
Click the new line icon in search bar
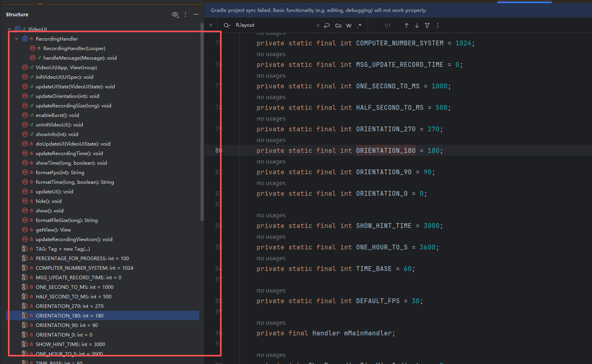coord(327,25)
